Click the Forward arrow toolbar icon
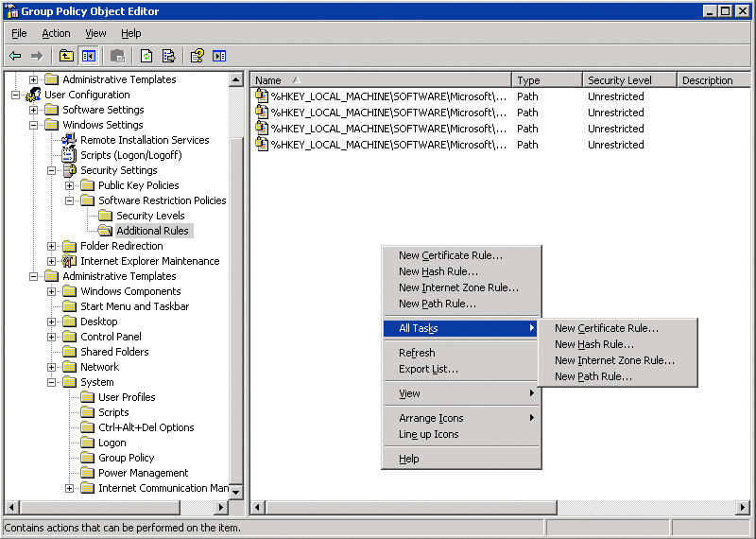The image size is (756, 539). point(37,56)
